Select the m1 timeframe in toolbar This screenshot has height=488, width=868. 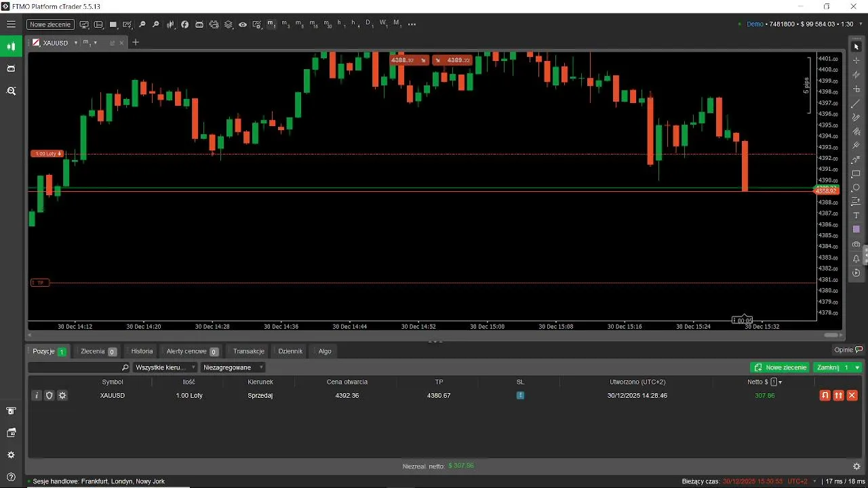[271, 24]
